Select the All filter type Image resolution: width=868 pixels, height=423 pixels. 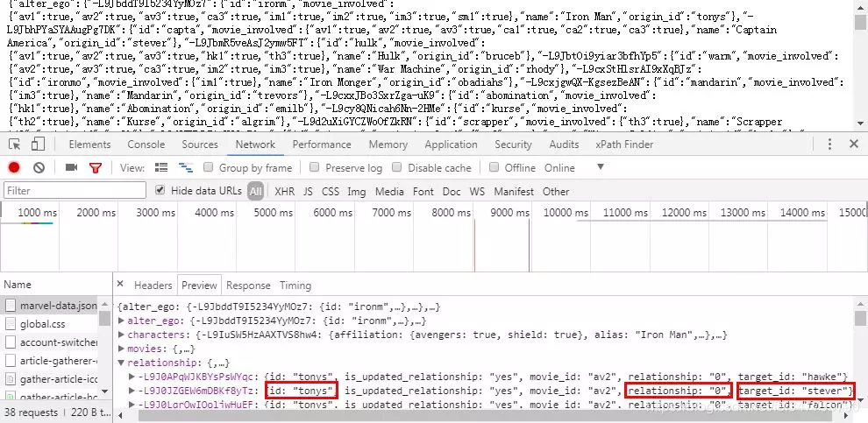[255, 191]
